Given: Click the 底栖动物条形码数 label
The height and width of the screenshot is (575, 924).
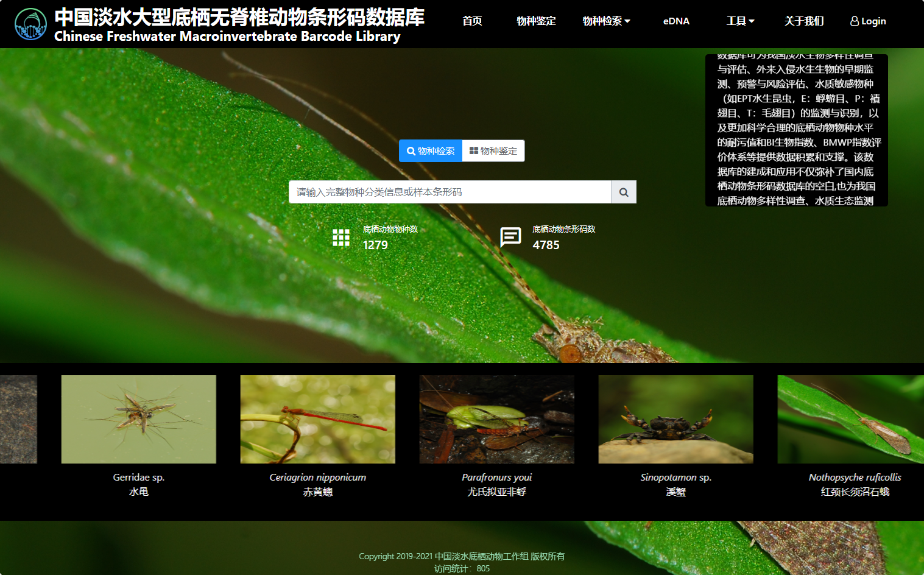Looking at the screenshot, I should (564, 229).
